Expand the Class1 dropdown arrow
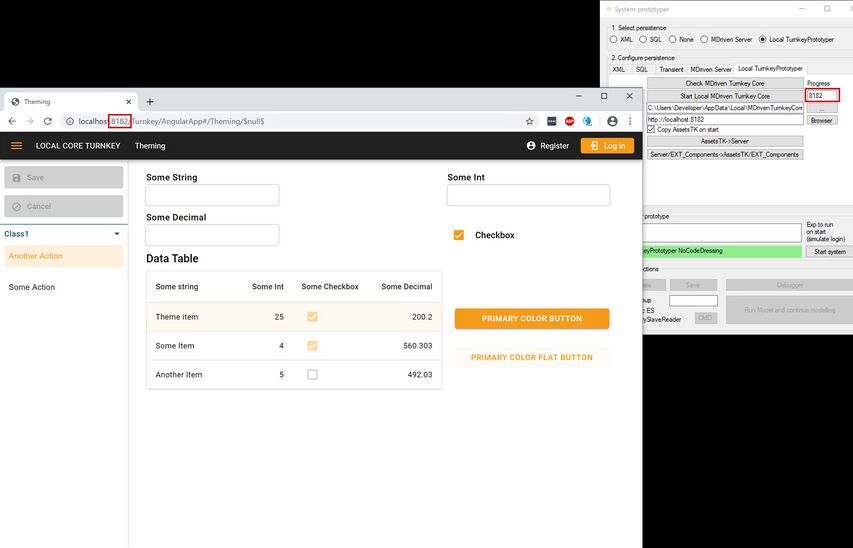The width and height of the screenshot is (853, 548). click(x=117, y=234)
